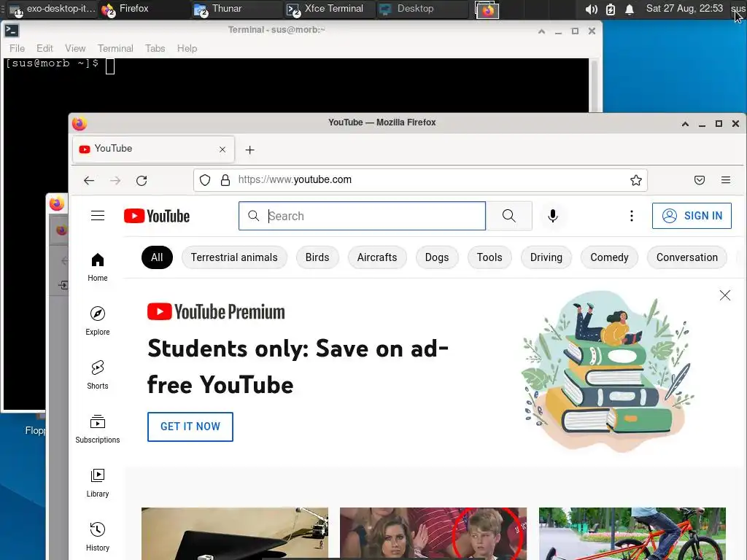This screenshot has width=747, height=560.
Task: Reload the YouTube page
Action: (142, 181)
